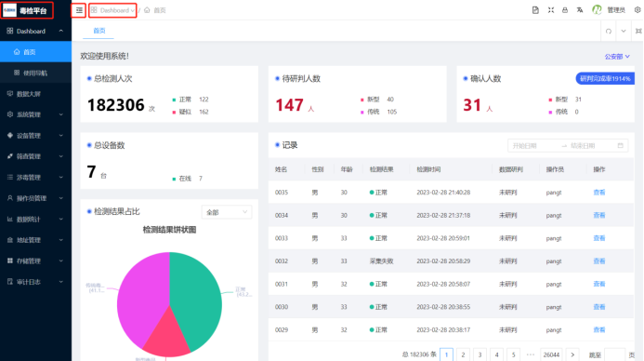Screen dimensions: 644x361
Task: Maximize content area icon at tab bar end
Action: [x=638, y=32]
